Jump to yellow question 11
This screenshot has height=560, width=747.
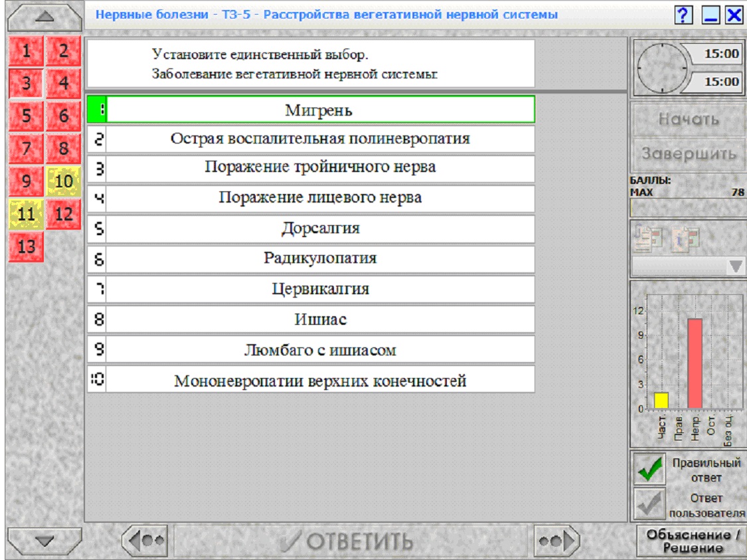coord(26,213)
